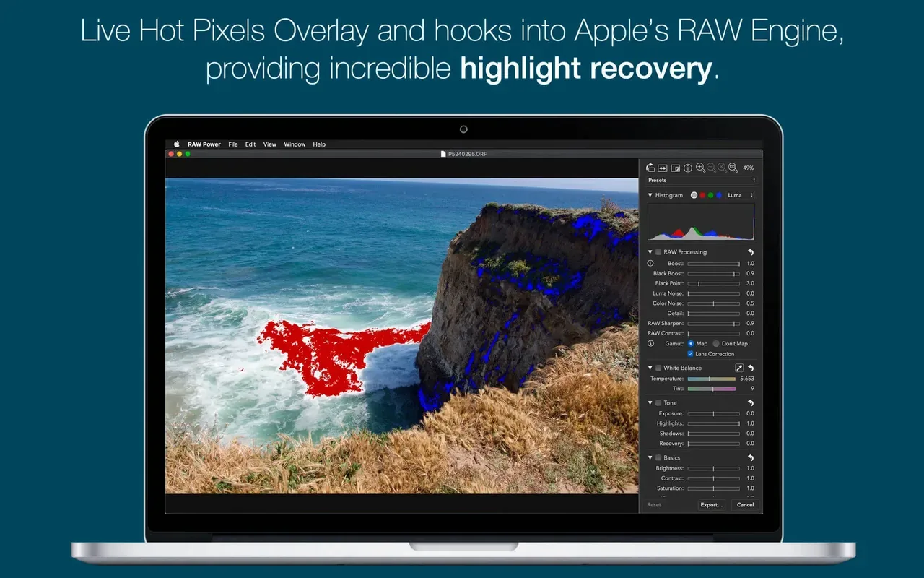Toggle the RAW Processing checkbox
The height and width of the screenshot is (578, 924).
[658, 252]
